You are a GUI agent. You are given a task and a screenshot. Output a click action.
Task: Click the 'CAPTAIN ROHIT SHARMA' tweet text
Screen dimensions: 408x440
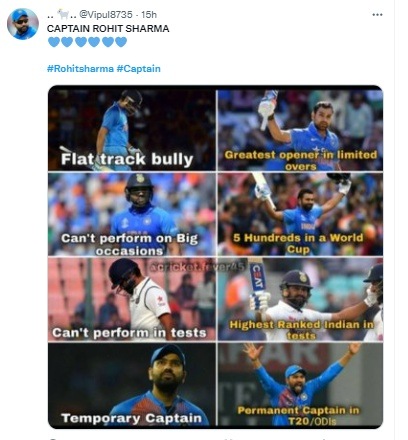click(x=108, y=29)
